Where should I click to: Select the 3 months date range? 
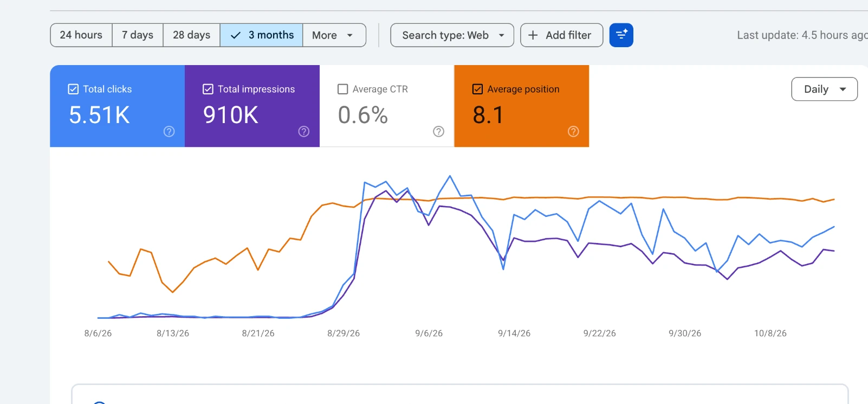click(262, 35)
